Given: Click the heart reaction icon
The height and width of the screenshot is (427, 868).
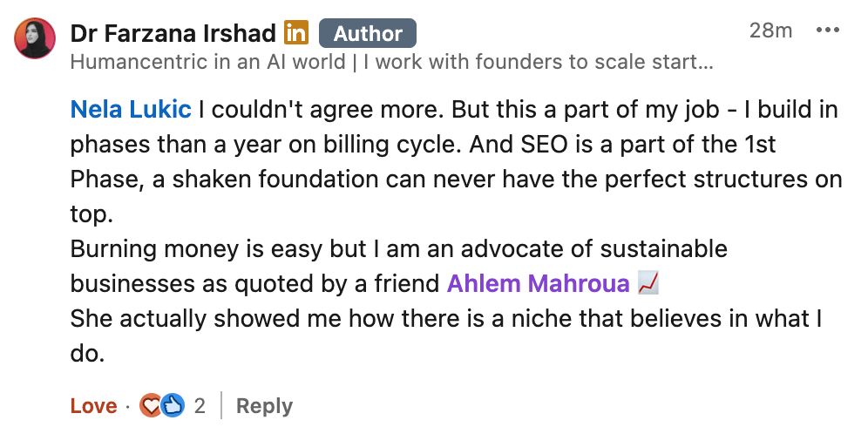Looking at the screenshot, I should pos(152,405).
